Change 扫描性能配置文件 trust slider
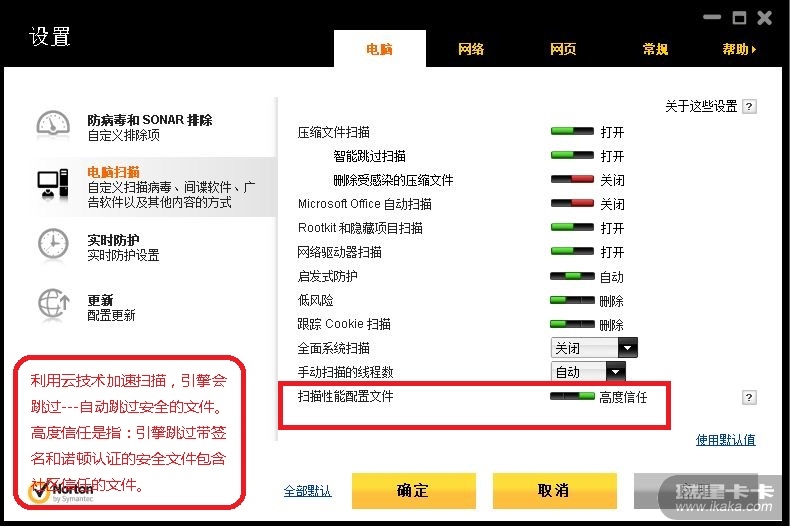790x526 pixels. (x=572, y=397)
